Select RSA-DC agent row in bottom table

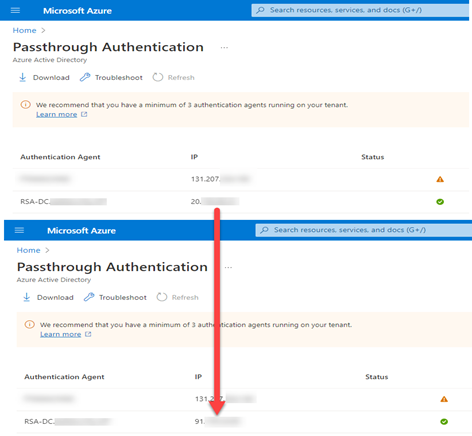[244, 422]
